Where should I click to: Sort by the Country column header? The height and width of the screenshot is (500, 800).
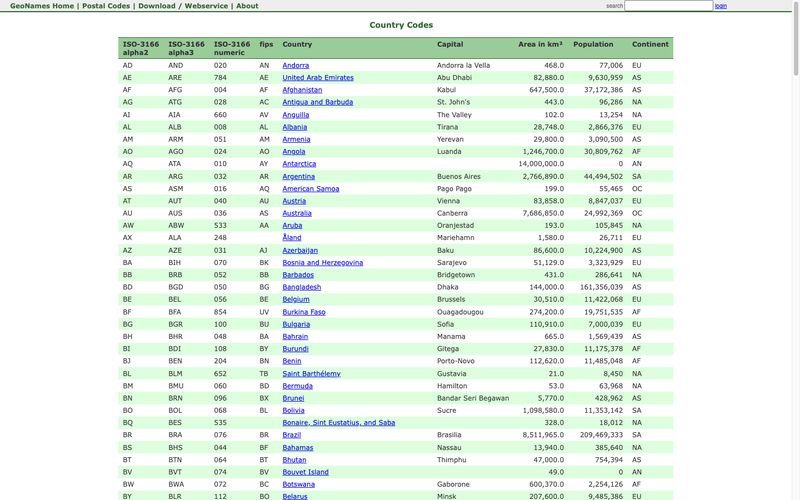(x=297, y=44)
